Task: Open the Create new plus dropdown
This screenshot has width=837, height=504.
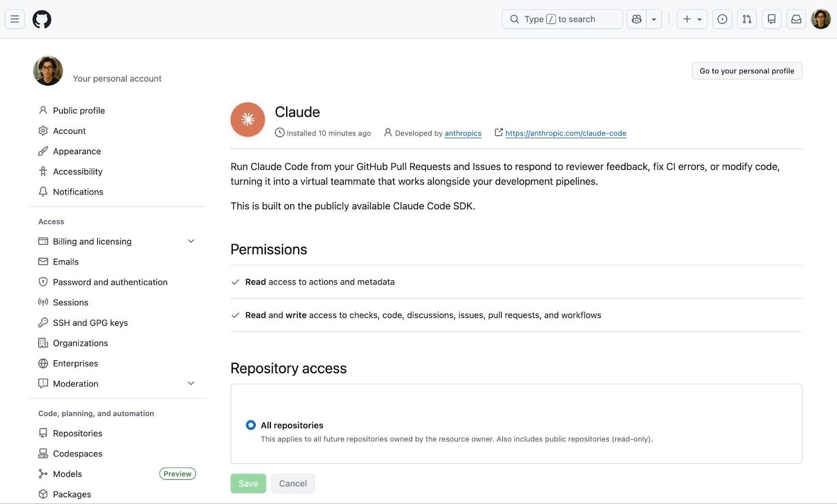Action: coord(692,19)
